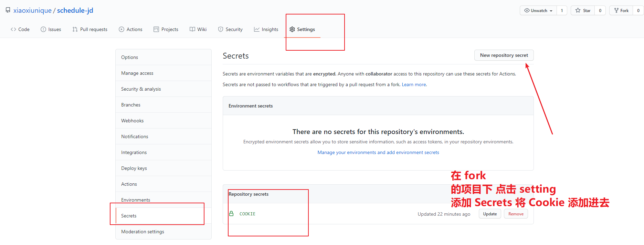Open xiaoxiunique owner profile link
The height and width of the screenshot is (245, 644).
(x=32, y=10)
